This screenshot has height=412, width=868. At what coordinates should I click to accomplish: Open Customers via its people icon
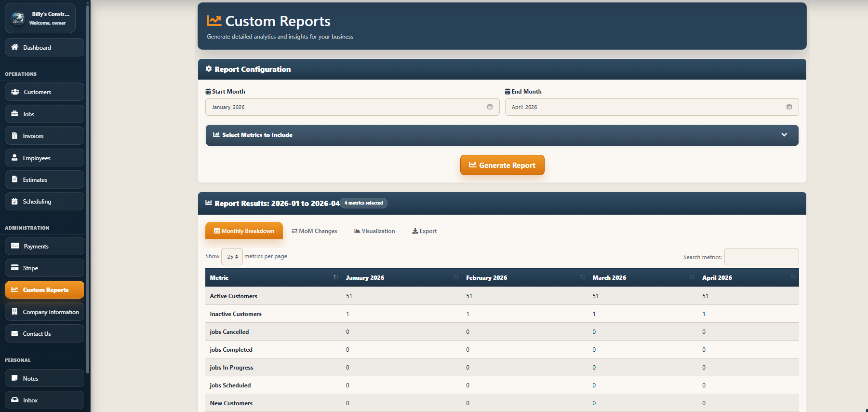tap(15, 92)
